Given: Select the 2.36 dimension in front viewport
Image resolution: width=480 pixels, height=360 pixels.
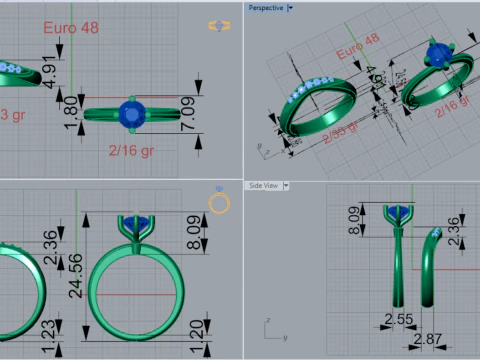Looking at the screenshot, I should pos(50,247).
